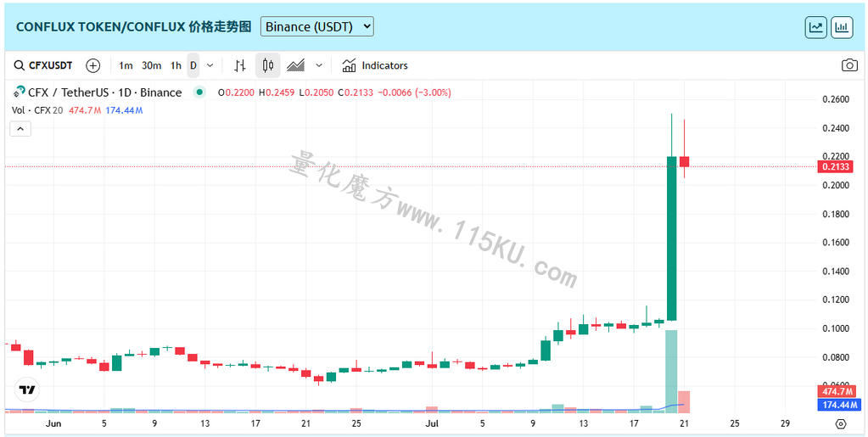This screenshot has width=868, height=437.
Task: Expand the chart style dropdown arrow
Action: click(319, 65)
